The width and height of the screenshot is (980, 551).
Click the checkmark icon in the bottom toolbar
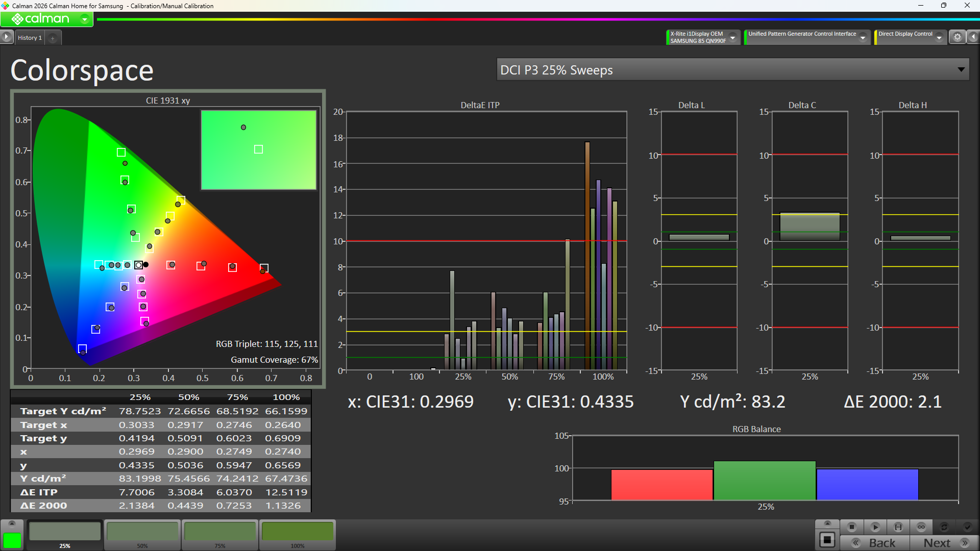pyautogui.click(x=967, y=527)
